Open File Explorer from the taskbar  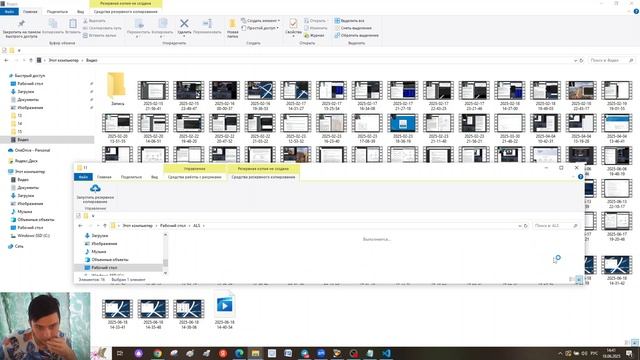pos(256,353)
